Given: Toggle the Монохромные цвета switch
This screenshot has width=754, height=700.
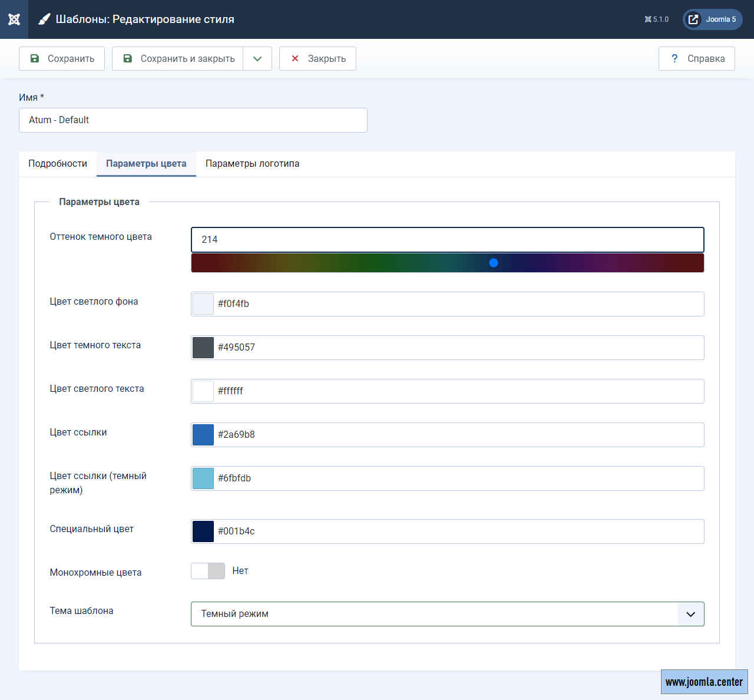Looking at the screenshot, I should [x=208, y=571].
